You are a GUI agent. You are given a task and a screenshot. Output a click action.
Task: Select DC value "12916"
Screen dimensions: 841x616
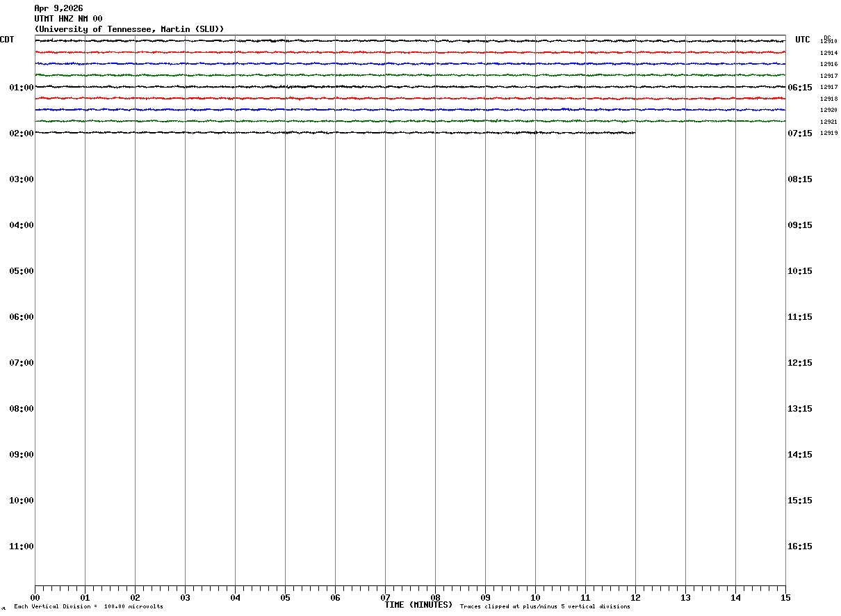click(x=828, y=64)
